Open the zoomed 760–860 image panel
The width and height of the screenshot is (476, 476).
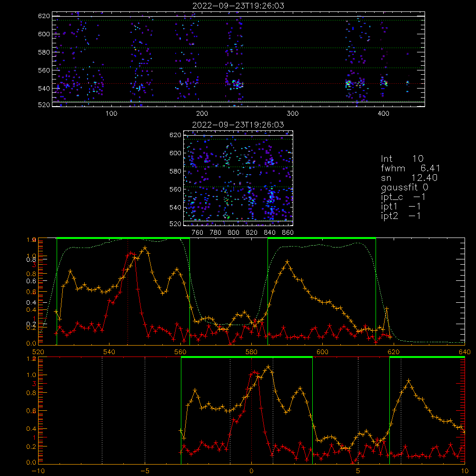[238, 178]
